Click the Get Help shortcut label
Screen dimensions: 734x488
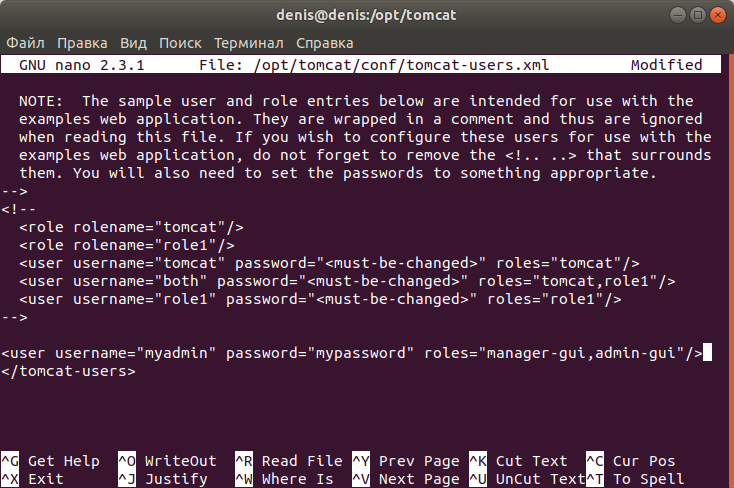pos(63,461)
